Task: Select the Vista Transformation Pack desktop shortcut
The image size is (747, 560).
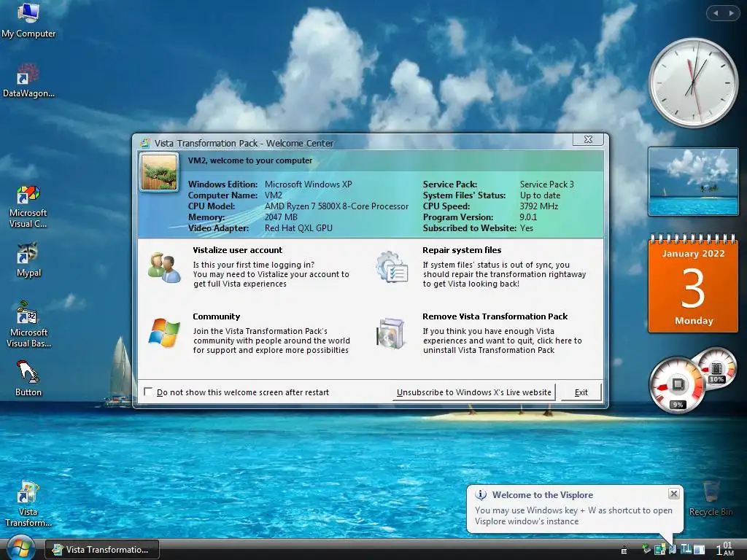Action: tap(28, 504)
